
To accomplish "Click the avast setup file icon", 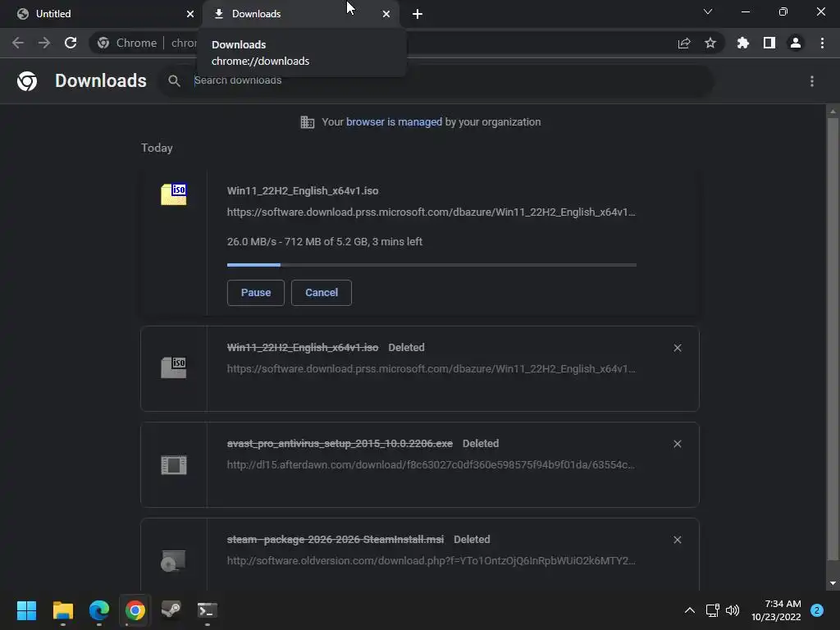I will pos(174,464).
